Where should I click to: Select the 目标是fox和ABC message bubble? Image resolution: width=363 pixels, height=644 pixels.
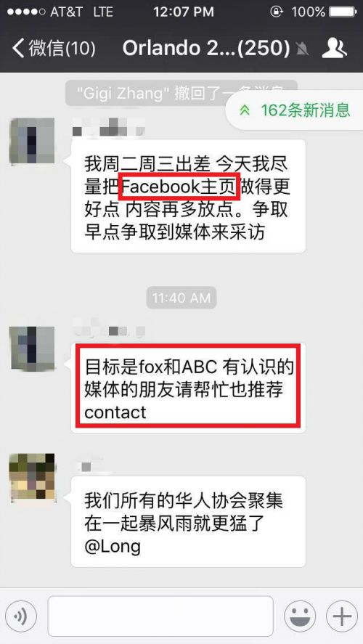click(189, 388)
